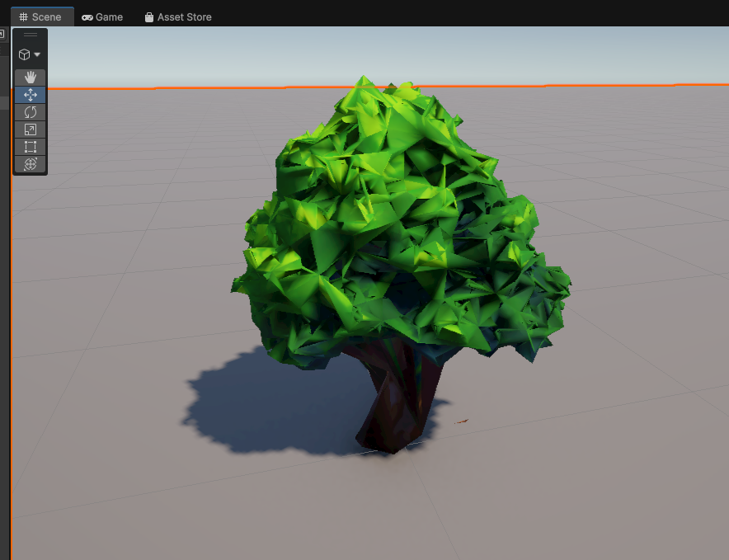Switch to the Game view
The image size is (729, 560).
(102, 16)
